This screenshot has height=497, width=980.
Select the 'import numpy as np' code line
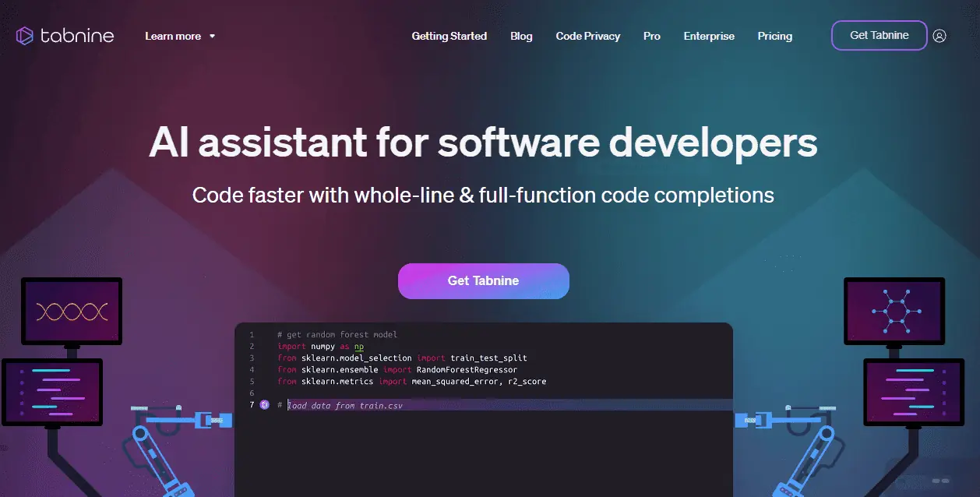point(320,347)
